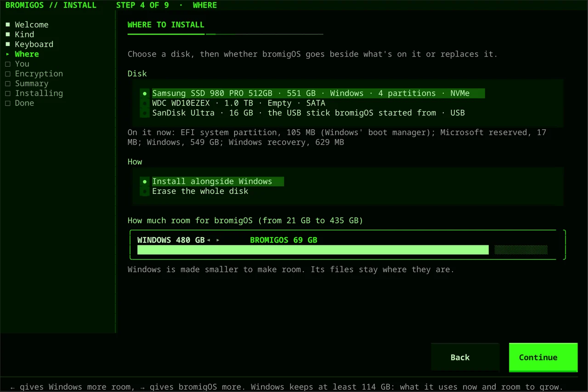Click the 'Choose a disk' instruction text
The height and width of the screenshot is (392, 588).
312,54
